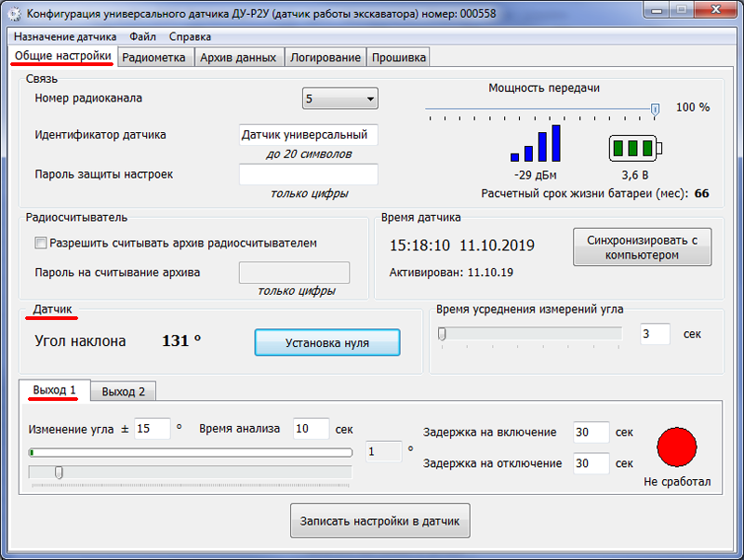Open the Назначение датчика menu
Screen dimensions: 744x560
click(x=65, y=36)
